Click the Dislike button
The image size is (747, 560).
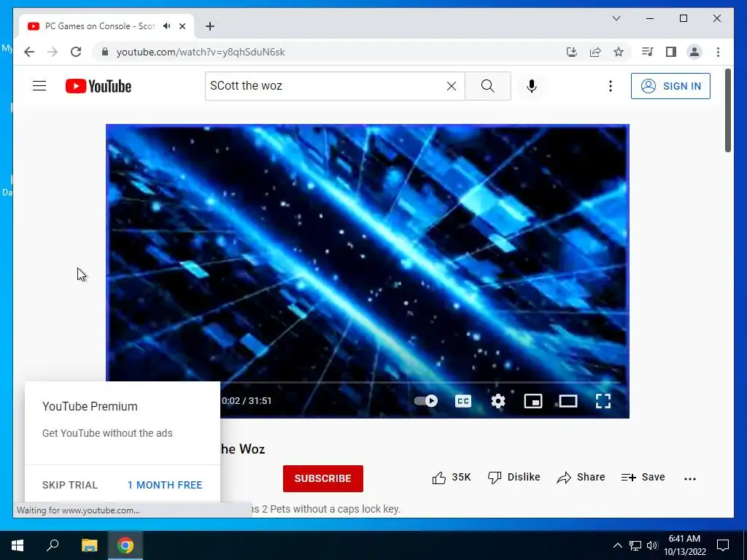[x=514, y=478]
